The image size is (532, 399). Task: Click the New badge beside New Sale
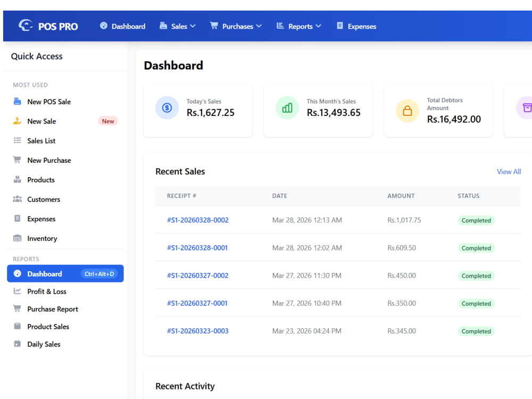(x=108, y=121)
